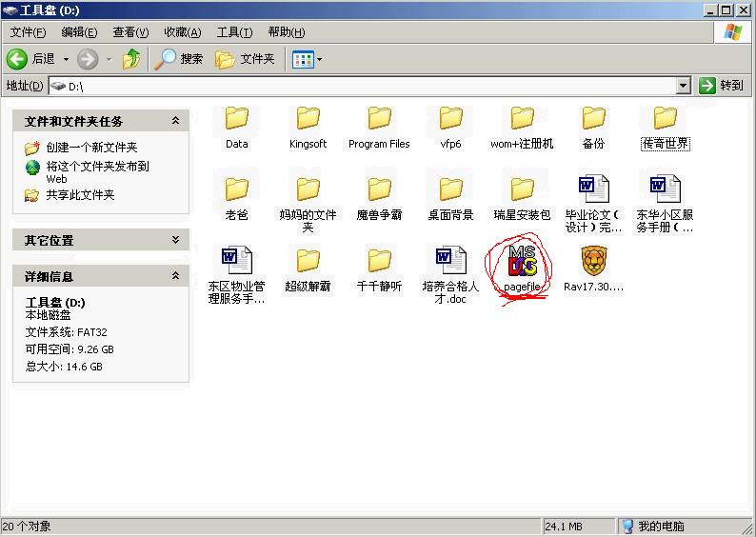The height and width of the screenshot is (537, 756).
Task: Click the Windows flag logo in menu bar
Action: 733,32
